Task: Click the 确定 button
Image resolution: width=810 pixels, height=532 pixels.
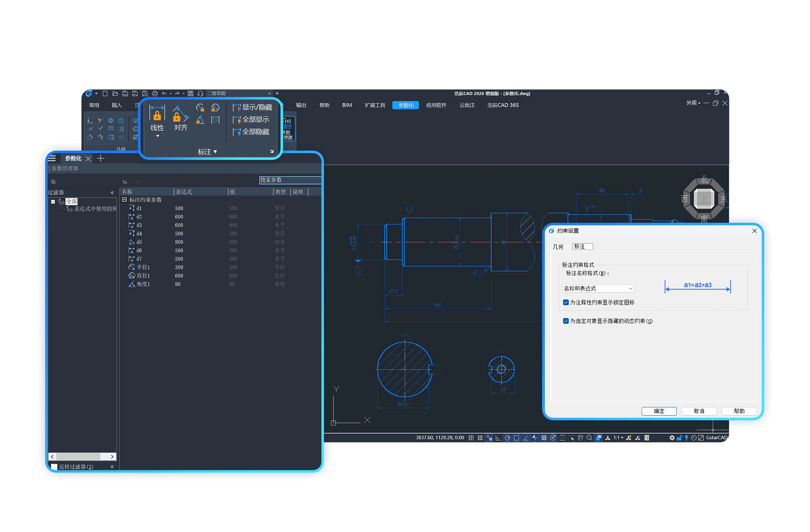Action: click(659, 411)
